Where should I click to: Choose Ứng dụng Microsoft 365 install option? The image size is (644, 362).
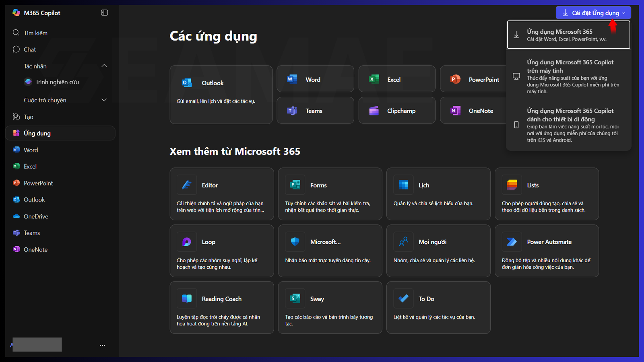[568, 35]
